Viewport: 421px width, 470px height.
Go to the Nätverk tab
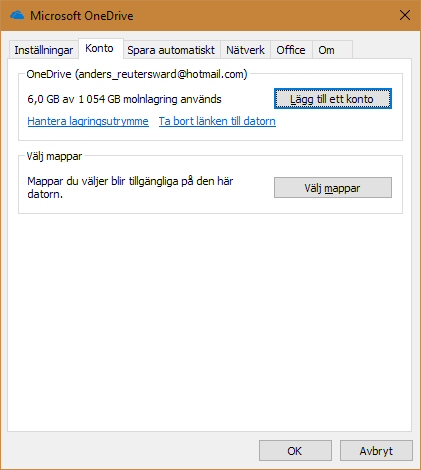tap(245, 50)
